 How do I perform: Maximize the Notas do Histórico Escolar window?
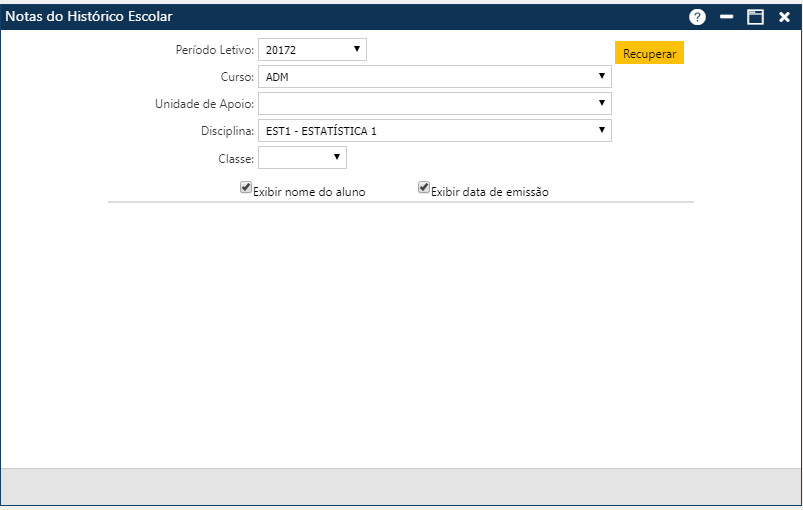[756, 17]
